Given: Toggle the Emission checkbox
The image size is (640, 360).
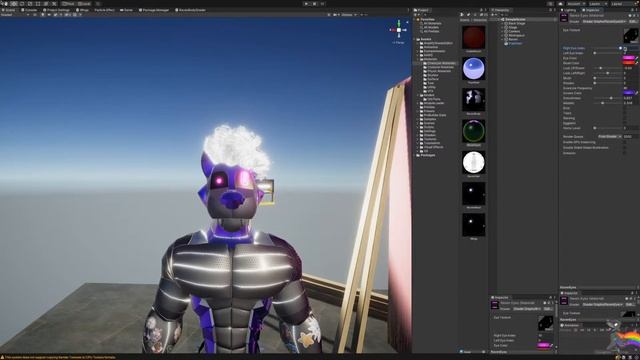Looking at the screenshot, I should 624,153.
